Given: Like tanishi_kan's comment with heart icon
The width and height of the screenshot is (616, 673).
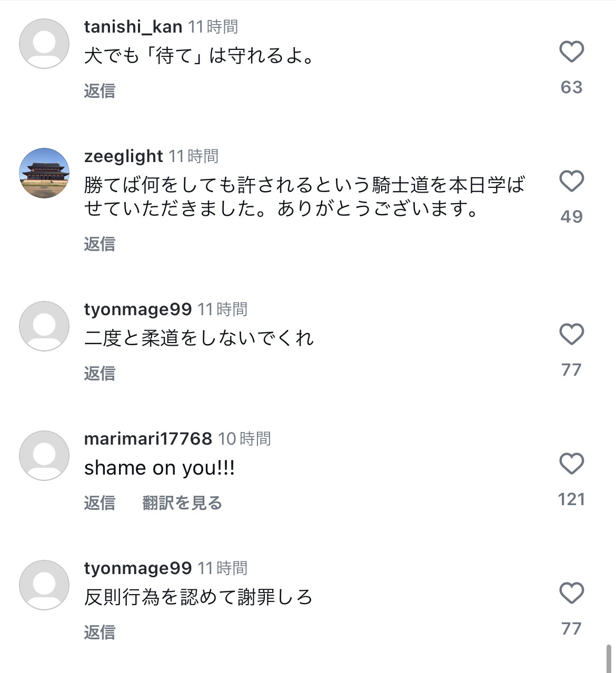Looking at the screenshot, I should 571,52.
